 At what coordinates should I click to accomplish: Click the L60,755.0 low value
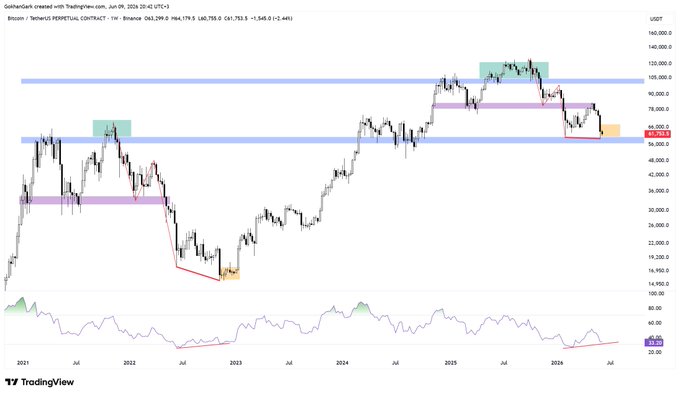pyautogui.click(x=210, y=19)
